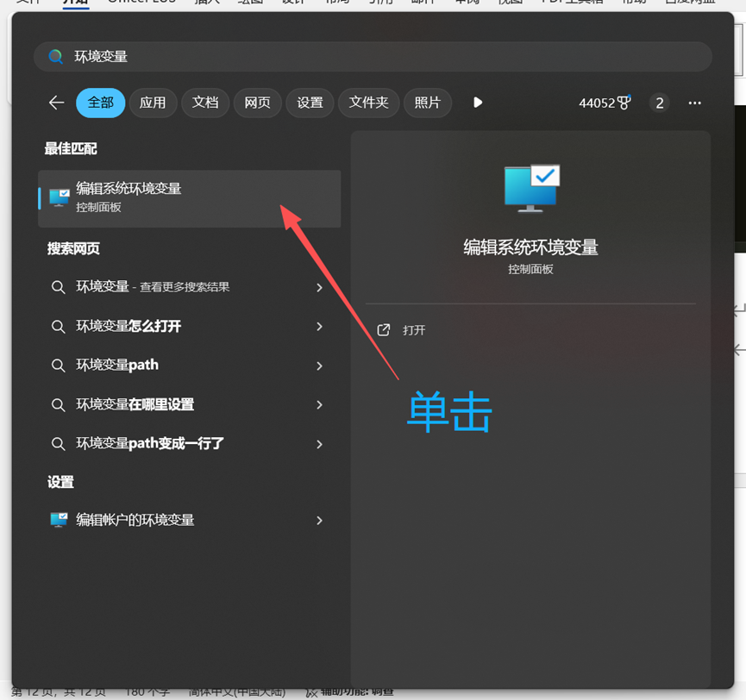The width and height of the screenshot is (746, 700).
Task: Click the 最佳匹配 section heading
Action: tap(71, 149)
